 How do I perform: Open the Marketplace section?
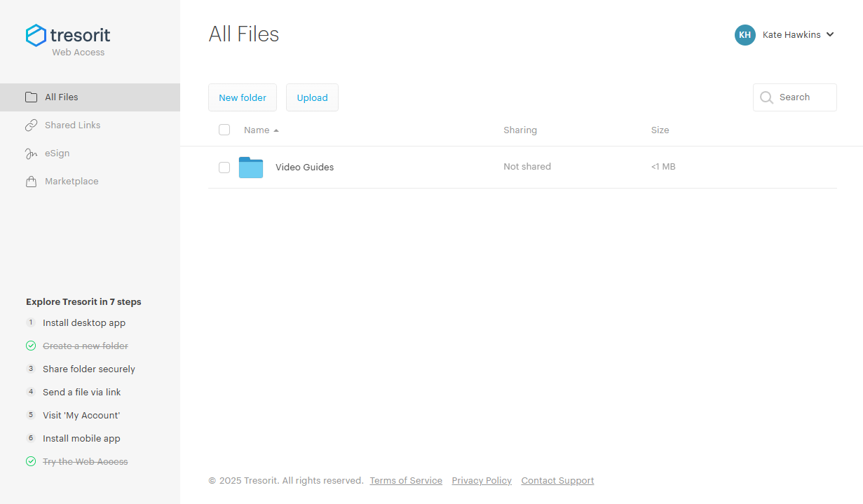[x=70, y=181]
